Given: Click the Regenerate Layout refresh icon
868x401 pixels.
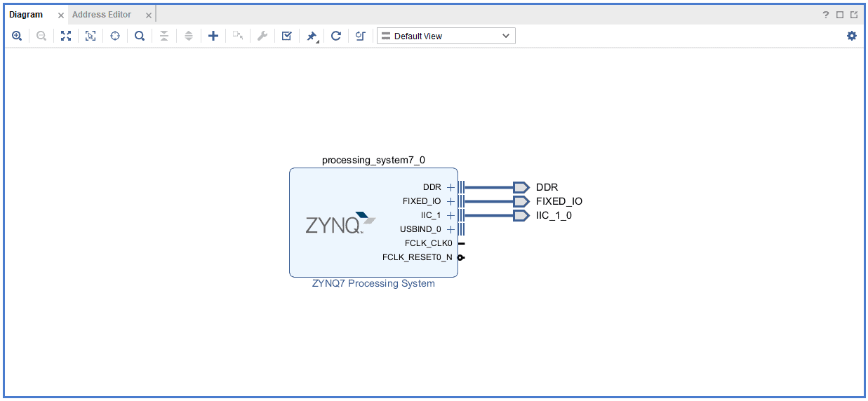Looking at the screenshot, I should (x=336, y=36).
